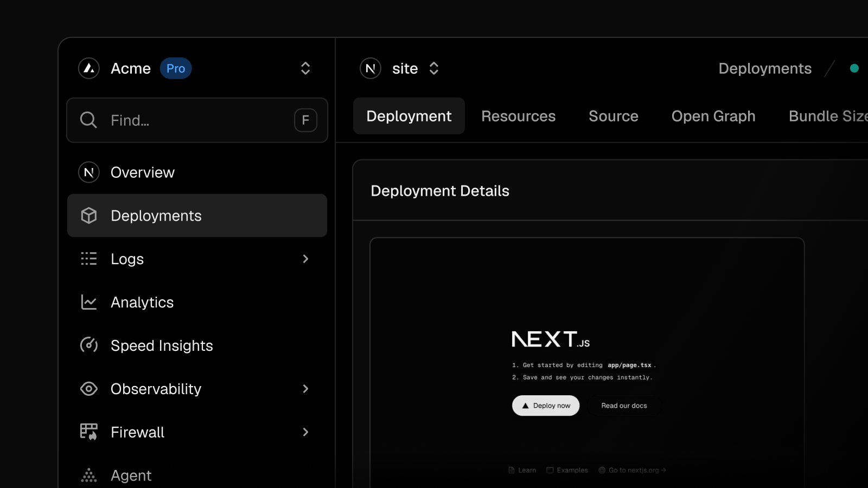Click the Pro plan badge
Viewport: 868px width, 488px height.
(x=176, y=68)
